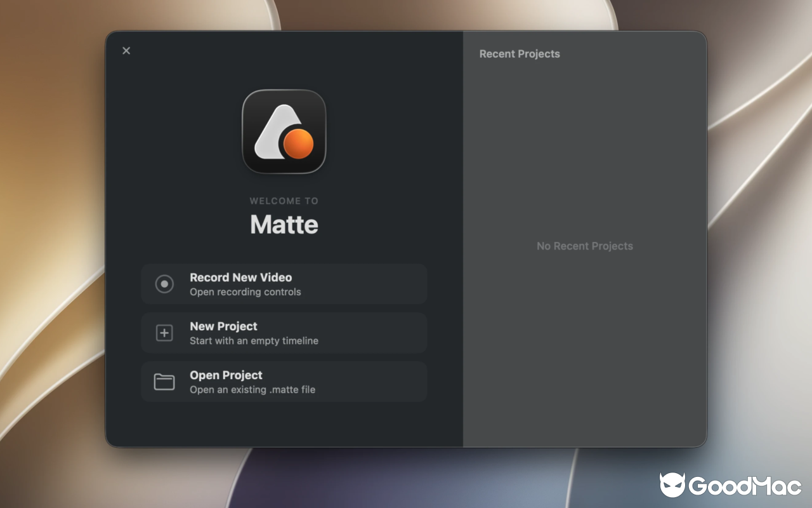812x508 pixels.
Task: Click the Matte app logo icon
Action: [x=284, y=131]
